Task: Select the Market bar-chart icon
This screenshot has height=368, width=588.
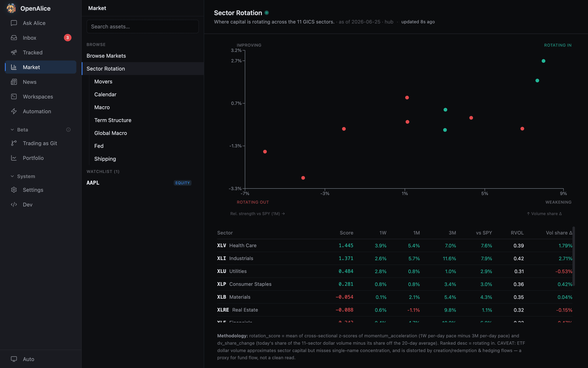Action: click(14, 67)
